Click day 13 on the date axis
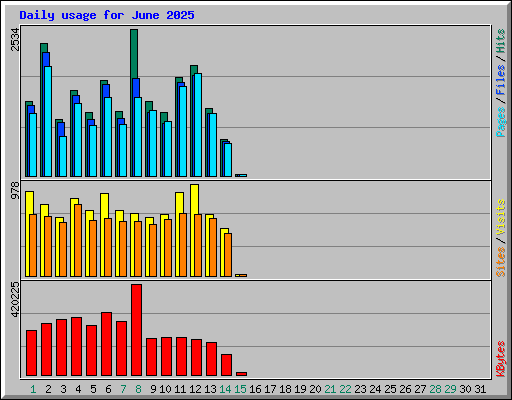The height and width of the screenshot is (400, 512). (210, 389)
